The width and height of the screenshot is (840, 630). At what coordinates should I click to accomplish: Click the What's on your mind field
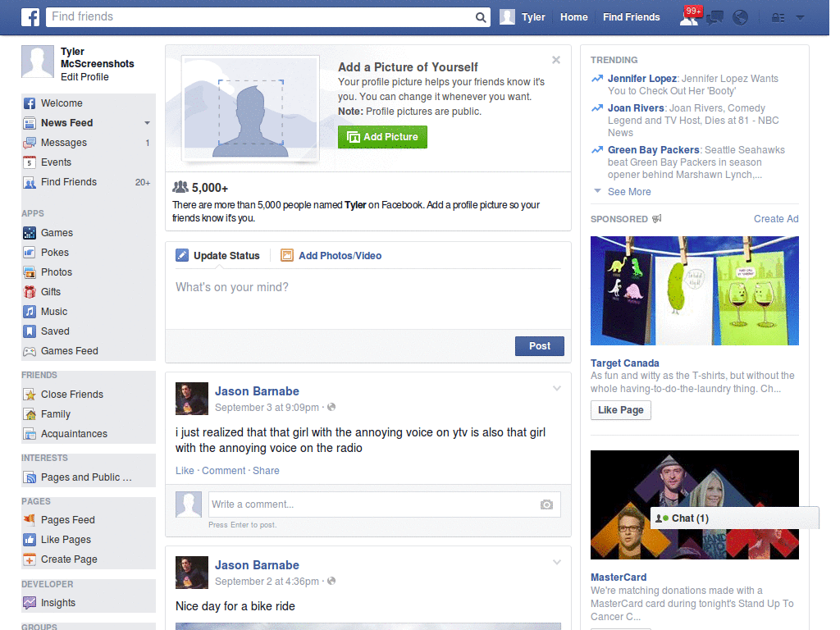(368, 299)
